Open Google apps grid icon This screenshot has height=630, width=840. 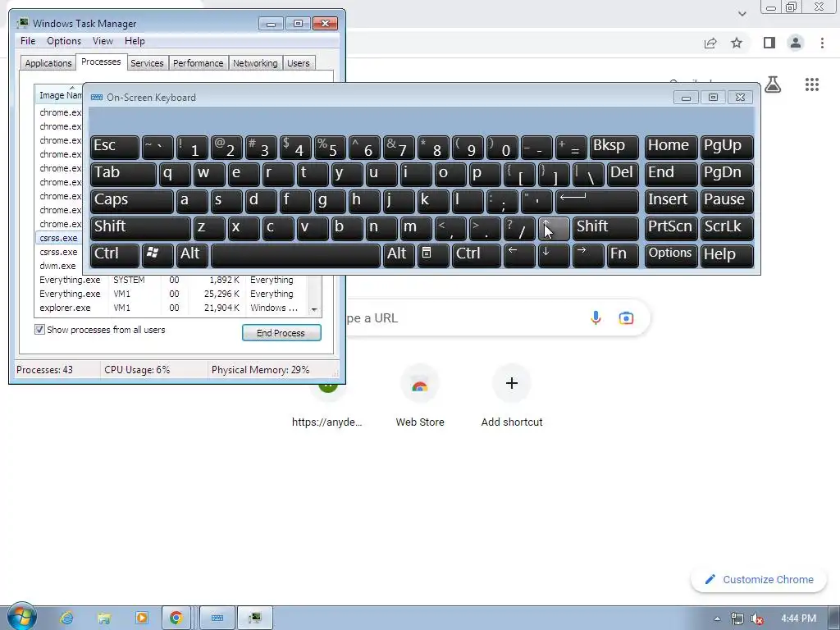tap(811, 84)
